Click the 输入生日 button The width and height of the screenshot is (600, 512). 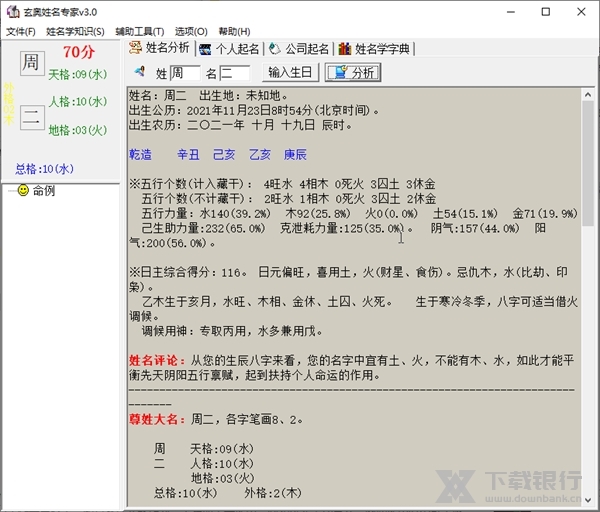pyautogui.click(x=290, y=72)
